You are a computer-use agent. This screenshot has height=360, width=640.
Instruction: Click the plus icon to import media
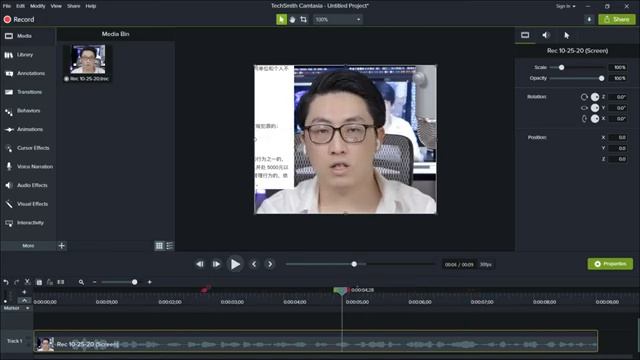(x=62, y=246)
